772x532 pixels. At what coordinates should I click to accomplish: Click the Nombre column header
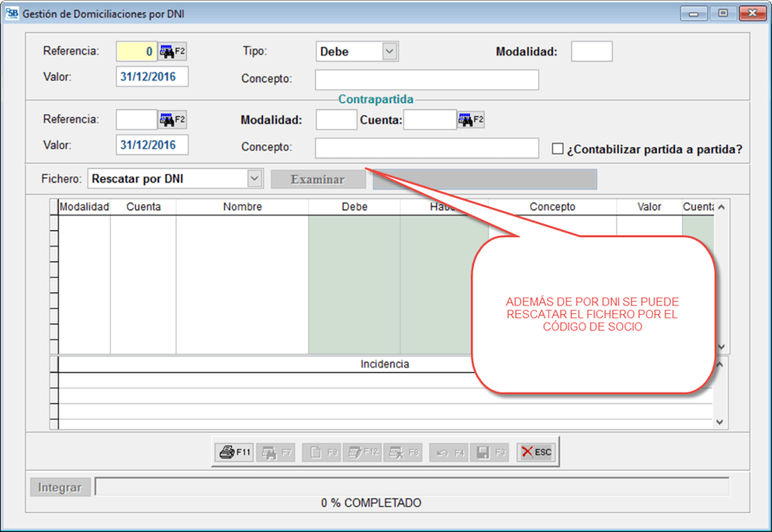[x=241, y=207]
